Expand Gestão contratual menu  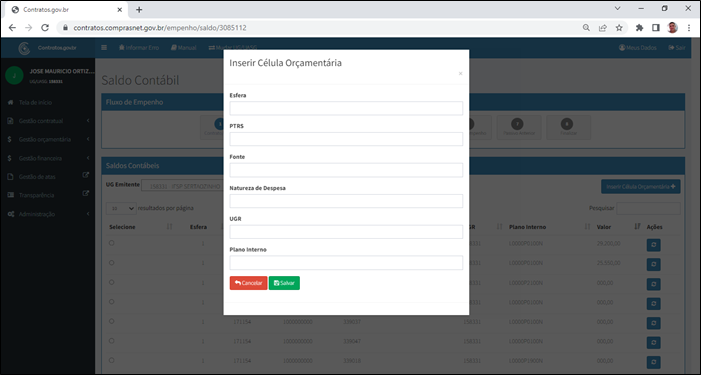click(47, 121)
